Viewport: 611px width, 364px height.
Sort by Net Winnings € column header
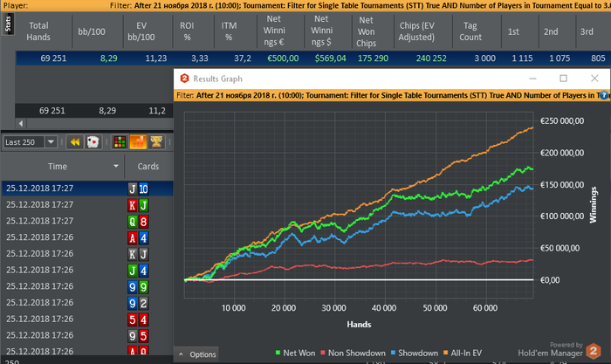[274, 31]
